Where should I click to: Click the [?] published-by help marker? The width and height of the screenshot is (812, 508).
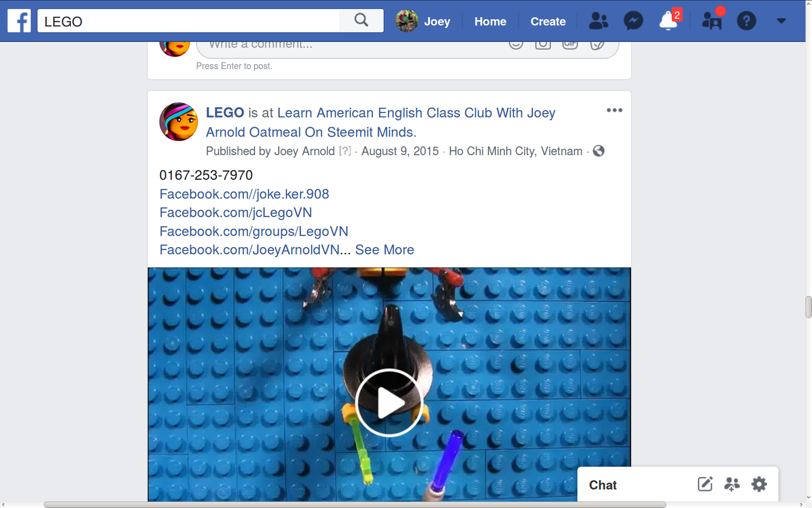pos(344,151)
